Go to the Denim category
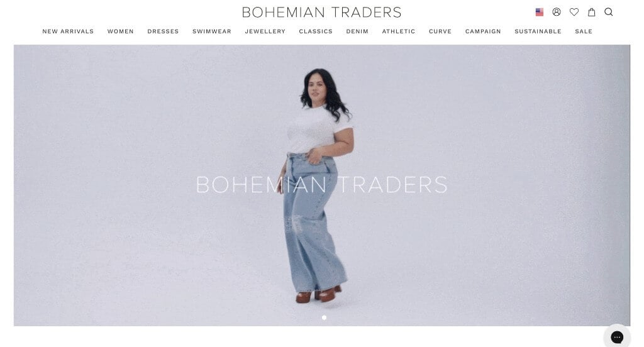The image size is (644, 347). tap(357, 31)
